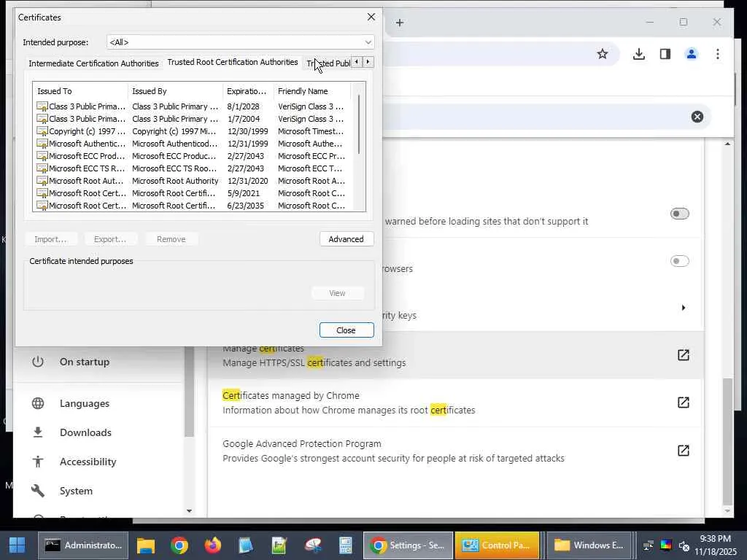This screenshot has width=747, height=560.
Task: Open Intended purpose dropdown
Action: pyautogui.click(x=240, y=42)
